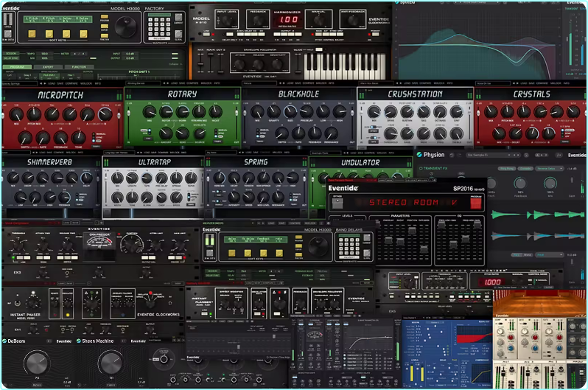The height and width of the screenshot is (390, 588).
Task: Click the UltraTap Spread knob
Action: pos(176,178)
